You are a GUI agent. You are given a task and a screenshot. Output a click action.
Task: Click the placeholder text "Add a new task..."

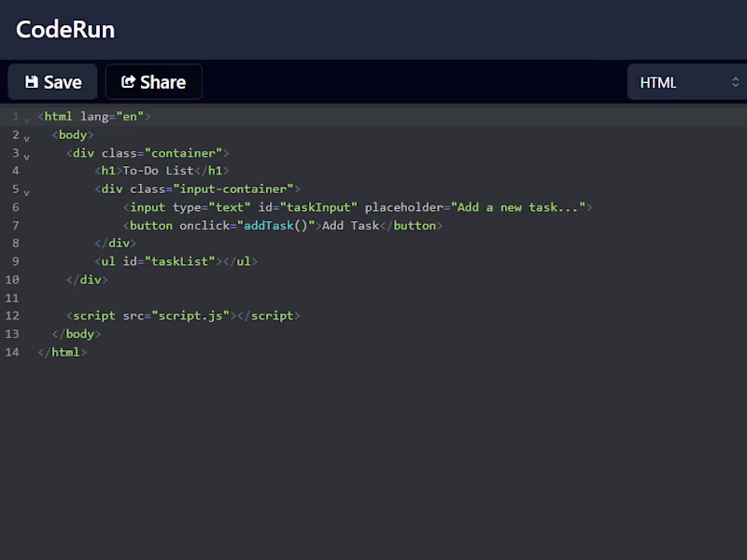pos(518,207)
